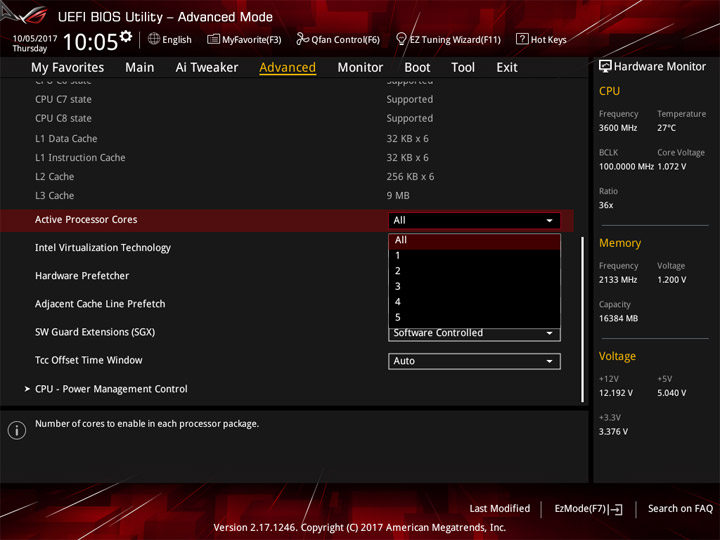Open the My Favorites tab
Viewport: 720px width, 540px height.
click(x=68, y=68)
